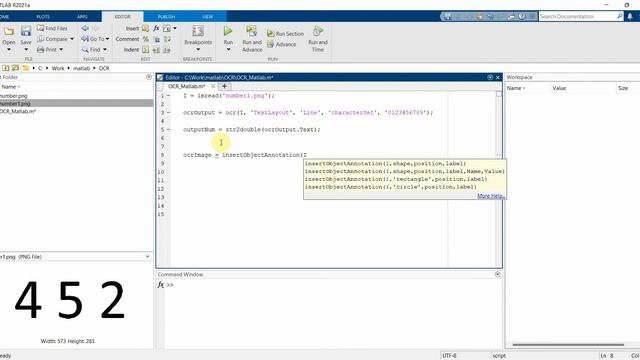640x360 pixels.
Task: Click the Run Section button
Action: pyautogui.click(x=285, y=33)
